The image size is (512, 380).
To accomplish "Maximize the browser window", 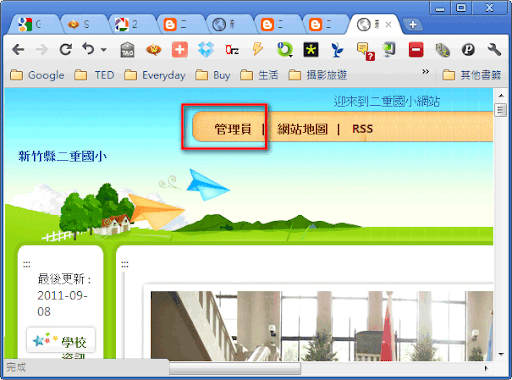I will click(461, 7).
